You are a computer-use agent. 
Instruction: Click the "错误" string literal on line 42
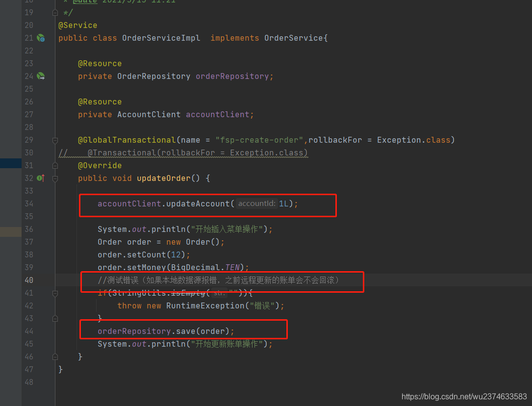point(262,306)
